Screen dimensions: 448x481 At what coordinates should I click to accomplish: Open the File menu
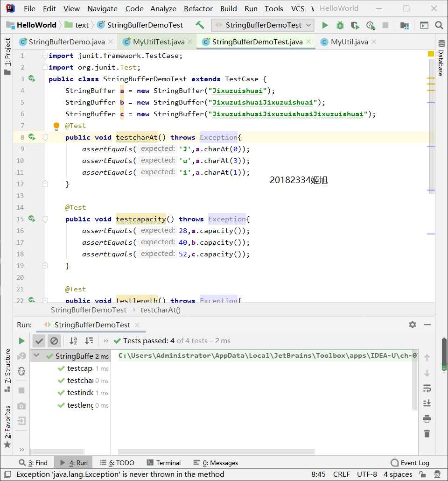[x=29, y=8]
